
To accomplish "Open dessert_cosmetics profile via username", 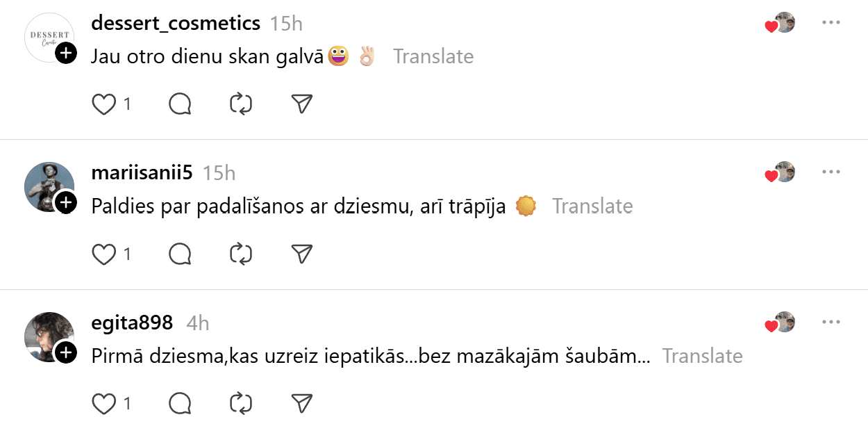I will coord(176,23).
